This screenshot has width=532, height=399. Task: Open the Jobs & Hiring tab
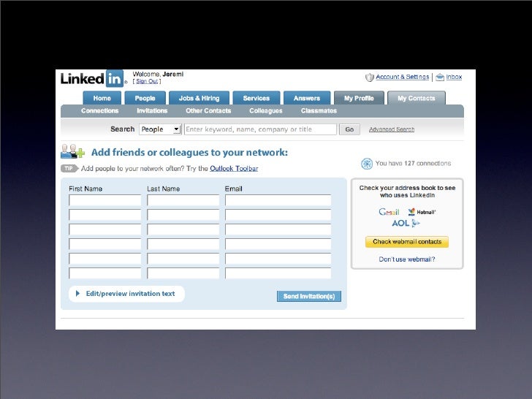(x=199, y=98)
